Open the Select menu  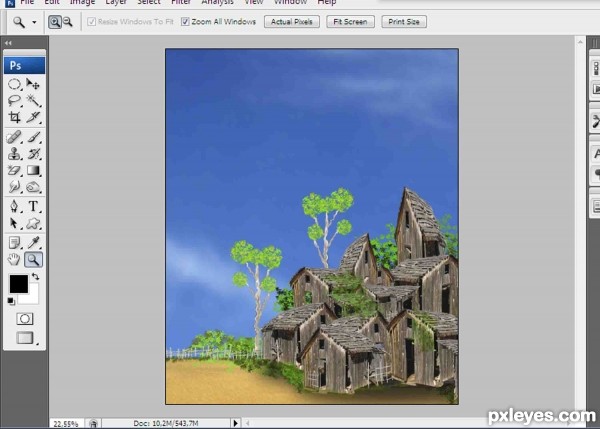149,2
